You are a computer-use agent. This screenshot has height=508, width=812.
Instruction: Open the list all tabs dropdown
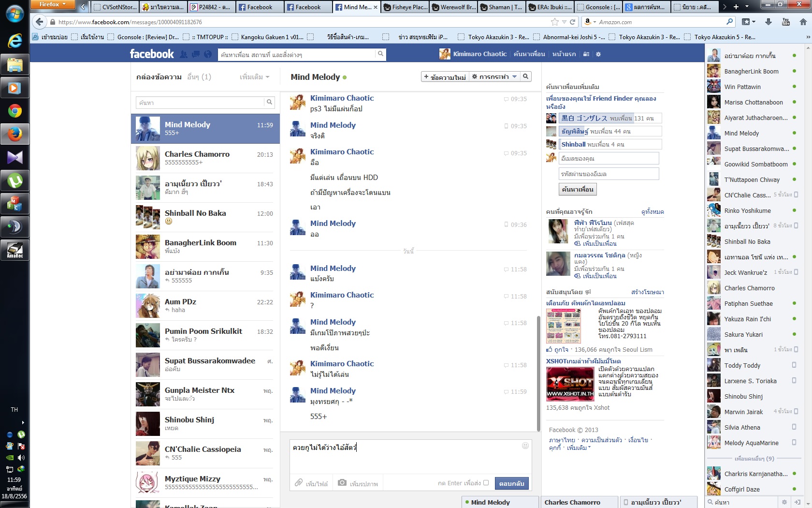pyautogui.click(x=747, y=7)
